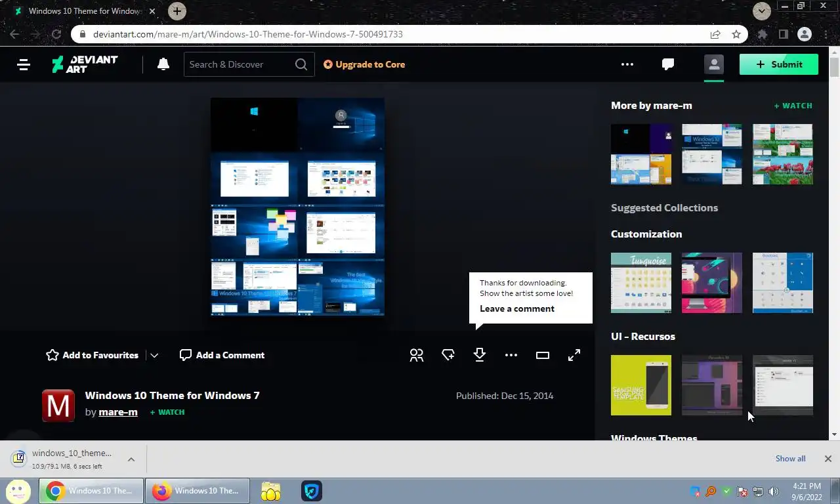Click the award badge icon under artwork
The height and width of the screenshot is (504, 840).
click(x=448, y=355)
